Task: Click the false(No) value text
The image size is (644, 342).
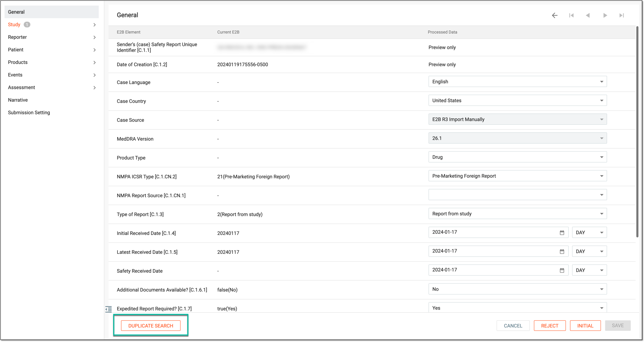Action: (x=227, y=290)
